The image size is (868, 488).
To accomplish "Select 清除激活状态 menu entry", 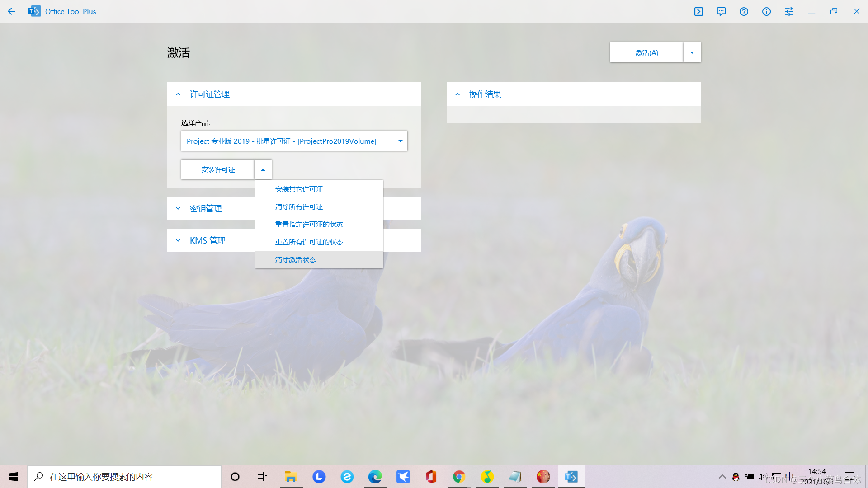I will click(x=295, y=259).
